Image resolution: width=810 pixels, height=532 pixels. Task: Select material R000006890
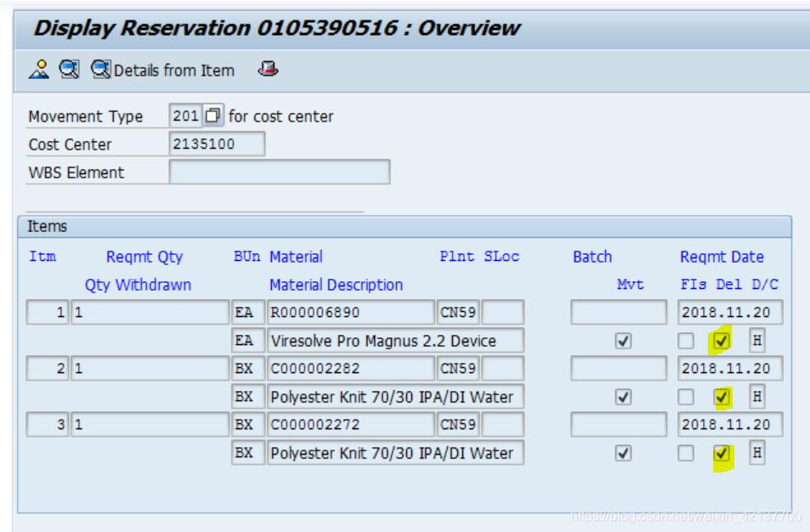coord(351,312)
